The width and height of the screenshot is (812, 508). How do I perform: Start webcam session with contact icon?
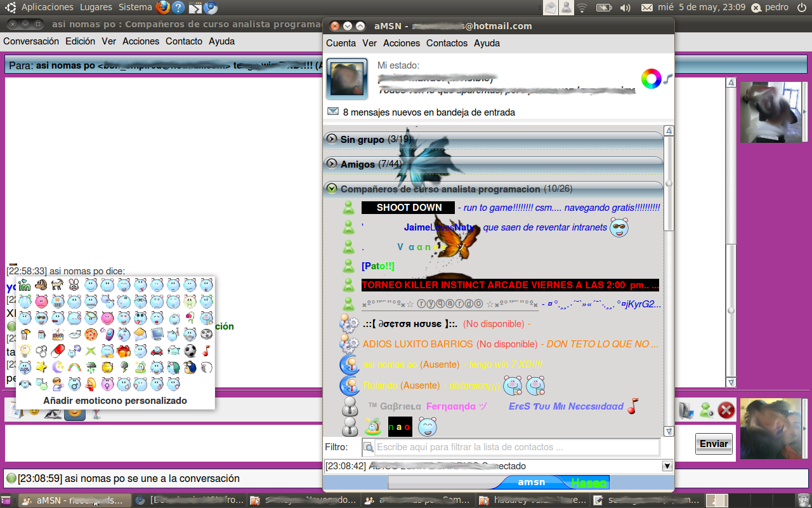point(707,411)
